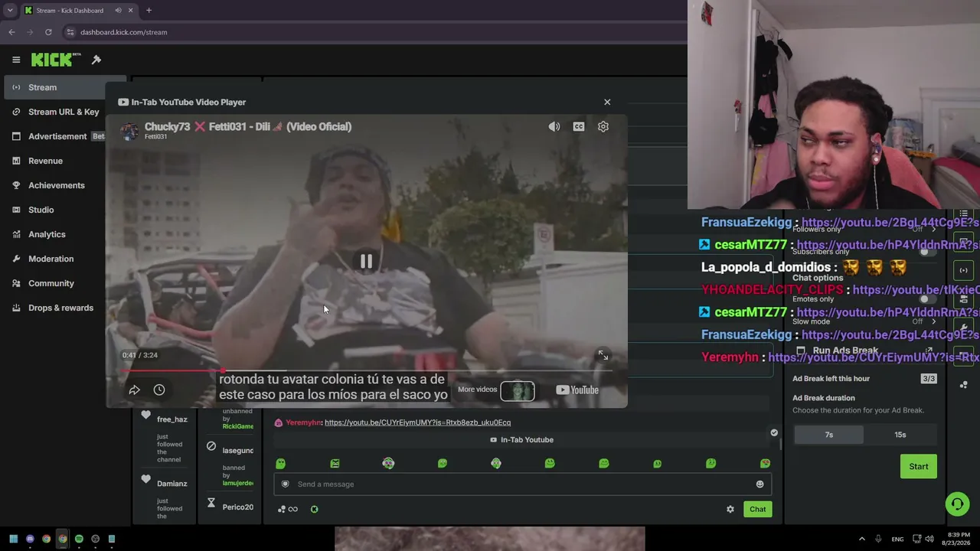This screenshot has width=980, height=551.
Task: Click the Yeremyhn YouTube link in chat
Action: (x=417, y=422)
